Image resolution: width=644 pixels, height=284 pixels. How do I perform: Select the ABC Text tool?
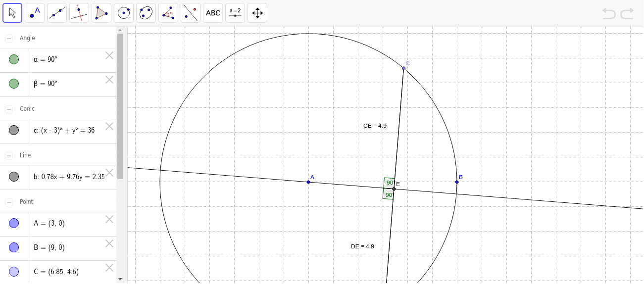click(213, 13)
